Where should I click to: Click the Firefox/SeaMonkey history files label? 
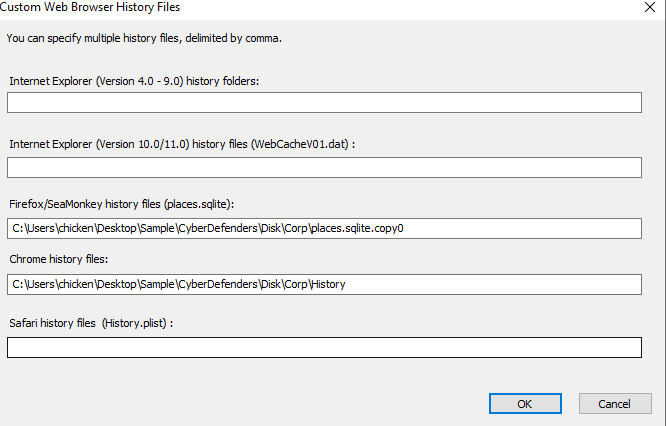click(121, 204)
